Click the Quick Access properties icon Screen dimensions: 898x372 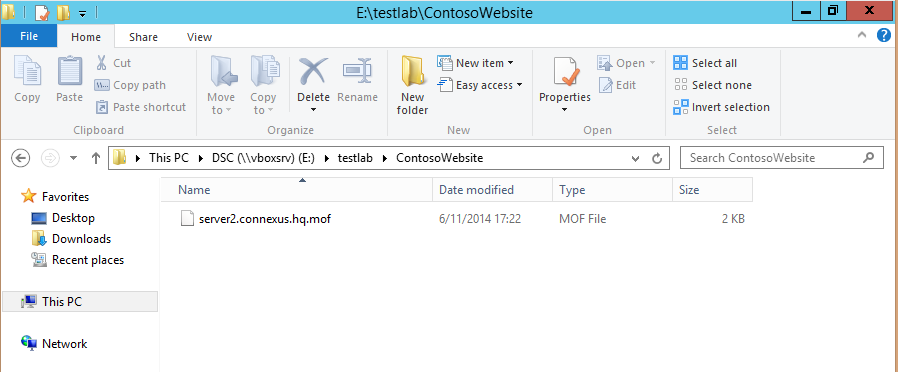pyautogui.click(x=42, y=12)
